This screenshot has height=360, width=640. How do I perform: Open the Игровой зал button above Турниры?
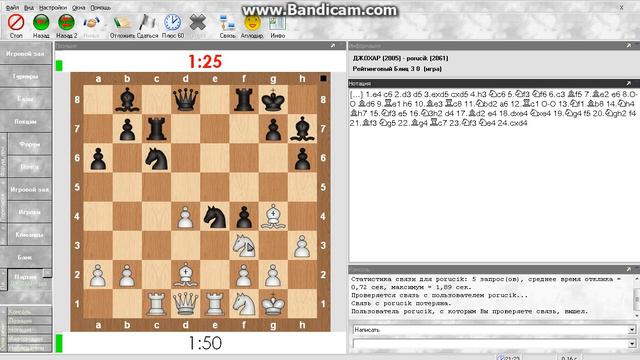[x=25, y=53]
